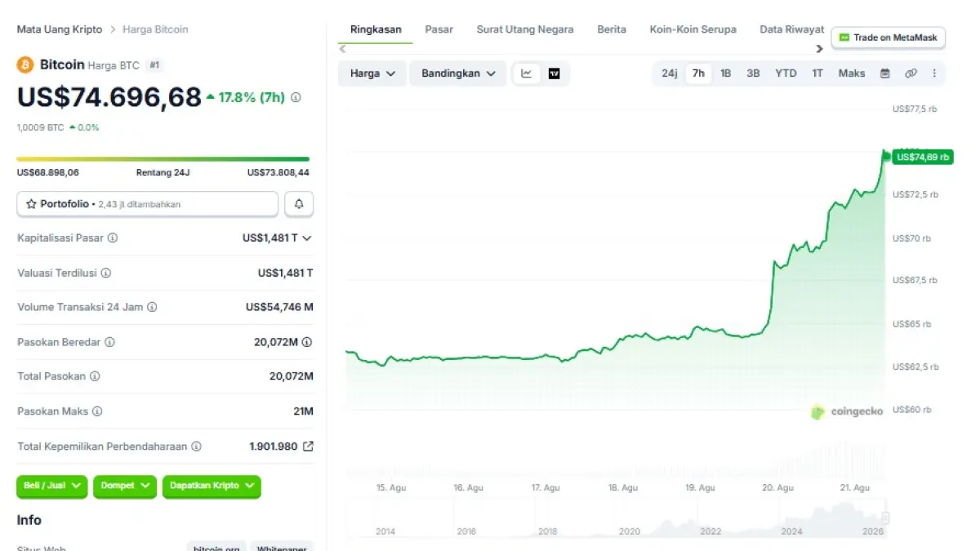Click info icon after the 20,072M circulating value
The height and width of the screenshot is (551, 980).
[x=307, y=342]
